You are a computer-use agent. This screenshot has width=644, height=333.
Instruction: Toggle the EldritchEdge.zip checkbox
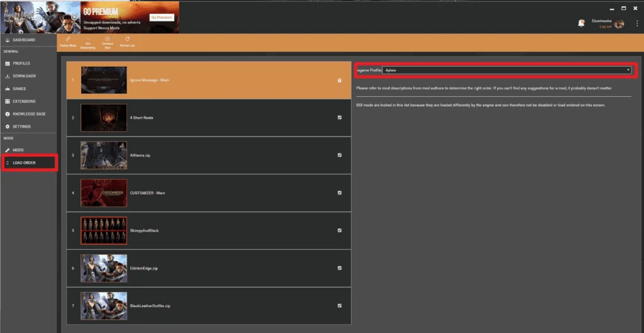[x=340, y=268]
